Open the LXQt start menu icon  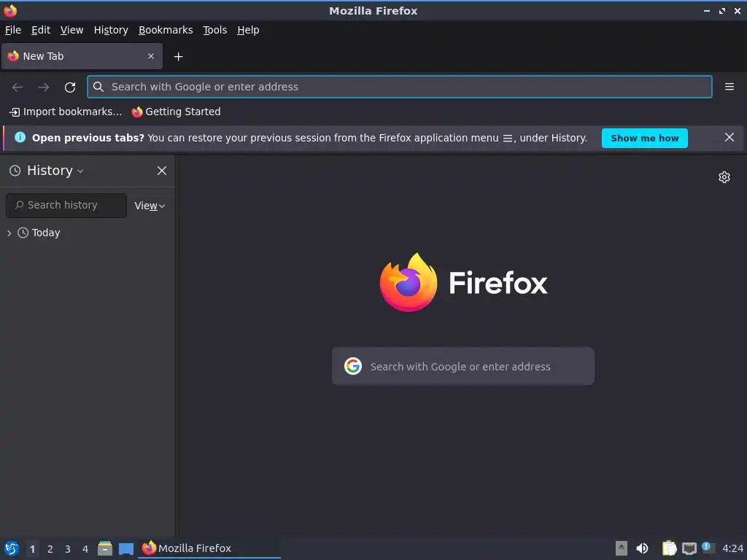12,548
